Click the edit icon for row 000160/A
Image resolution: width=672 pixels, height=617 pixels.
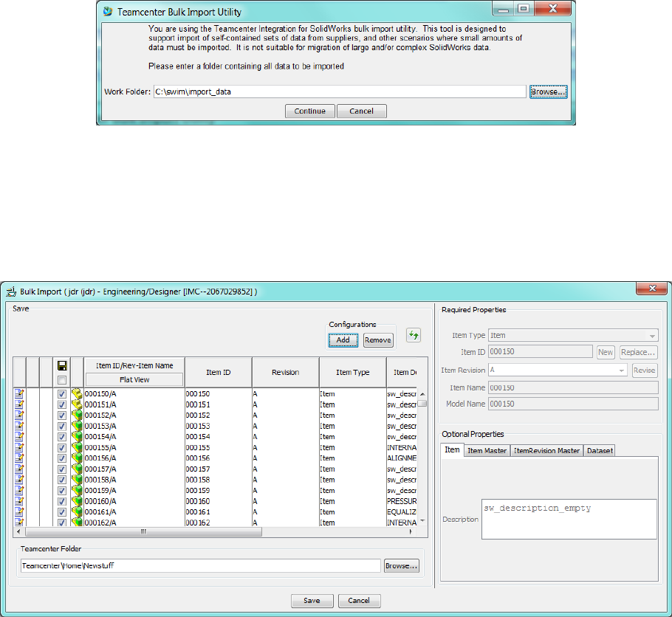(19, 501)
